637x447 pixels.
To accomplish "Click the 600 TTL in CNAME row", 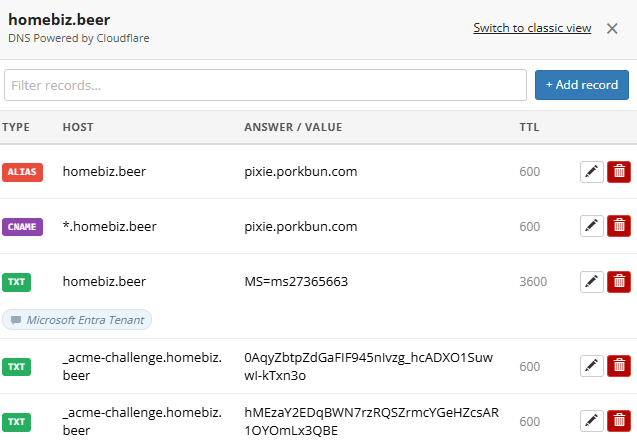I will 530,226.
